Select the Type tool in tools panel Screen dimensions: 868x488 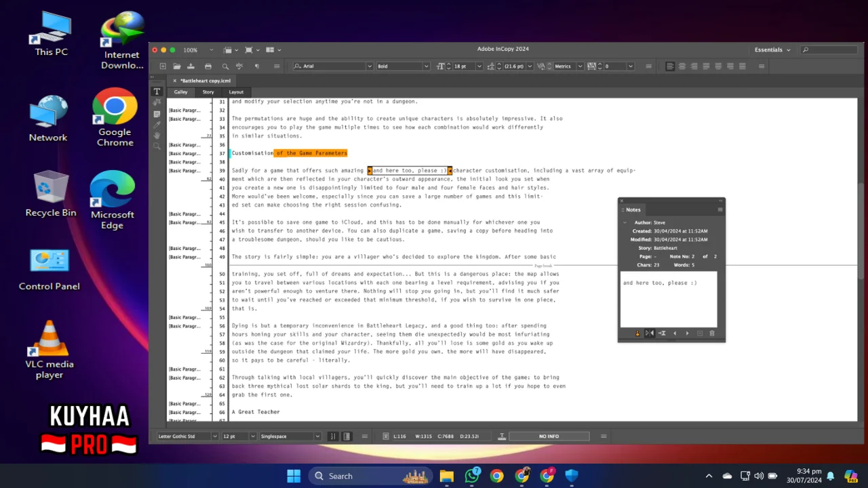[157, 91]
